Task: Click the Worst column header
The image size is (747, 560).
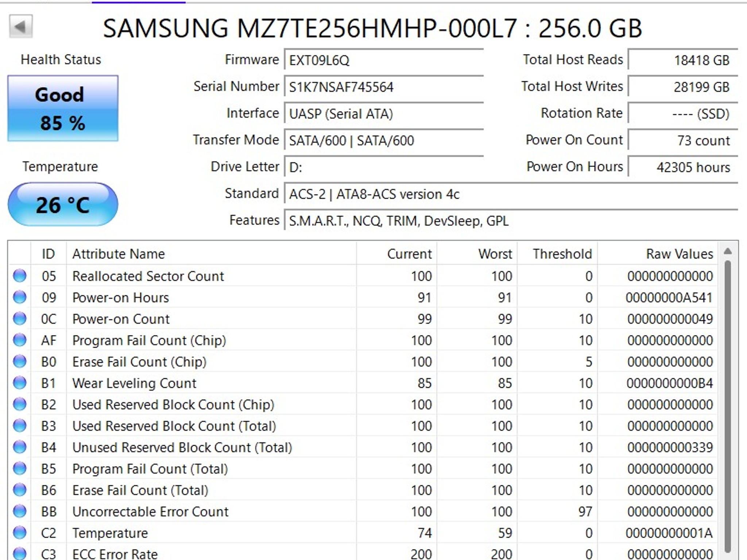Action: 477,254
